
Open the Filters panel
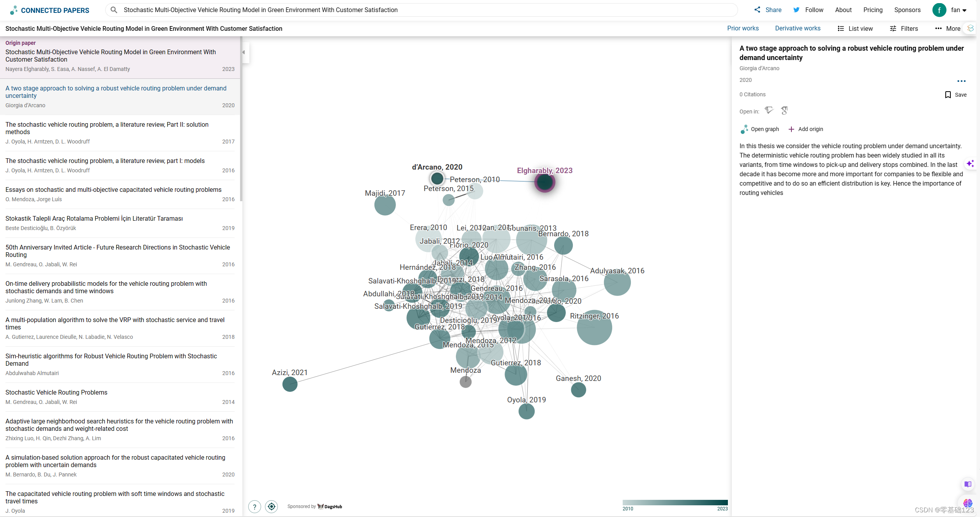pyautogui.click(x=904, y=28)
